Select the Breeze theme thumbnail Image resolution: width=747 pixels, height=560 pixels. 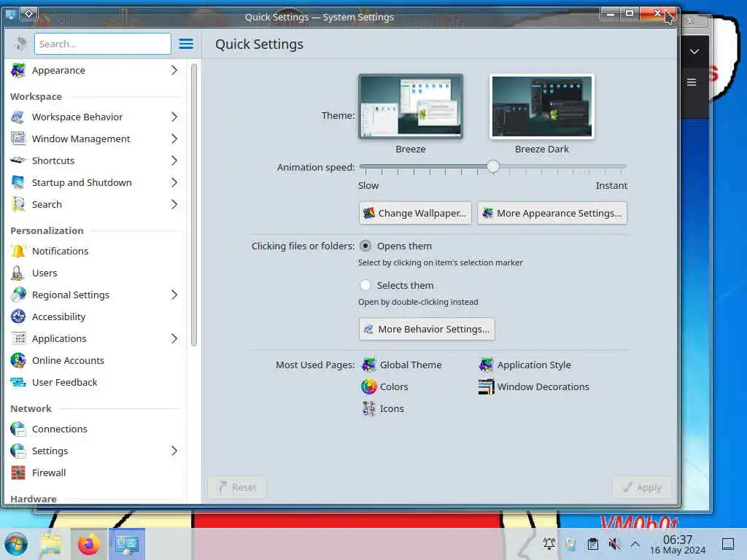[x=410, y=106]
